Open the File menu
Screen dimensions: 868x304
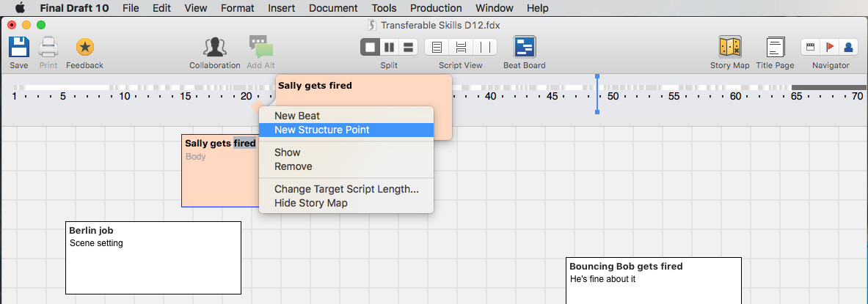[131, 8]
